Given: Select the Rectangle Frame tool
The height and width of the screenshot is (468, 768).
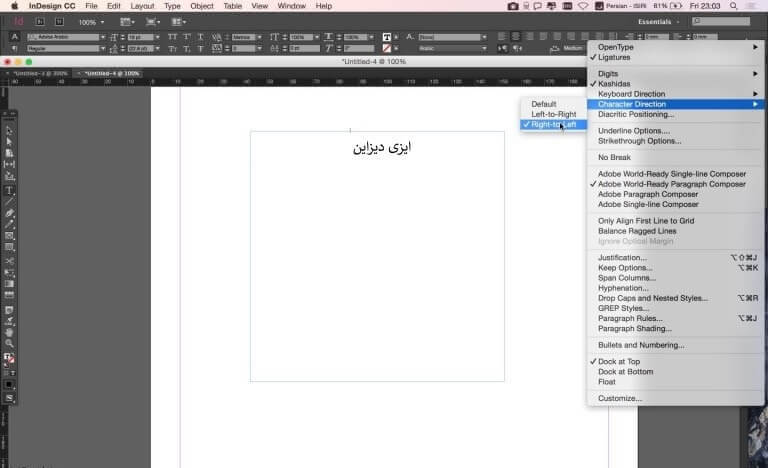Looking at the screenshot, I should tap(9, 236).
